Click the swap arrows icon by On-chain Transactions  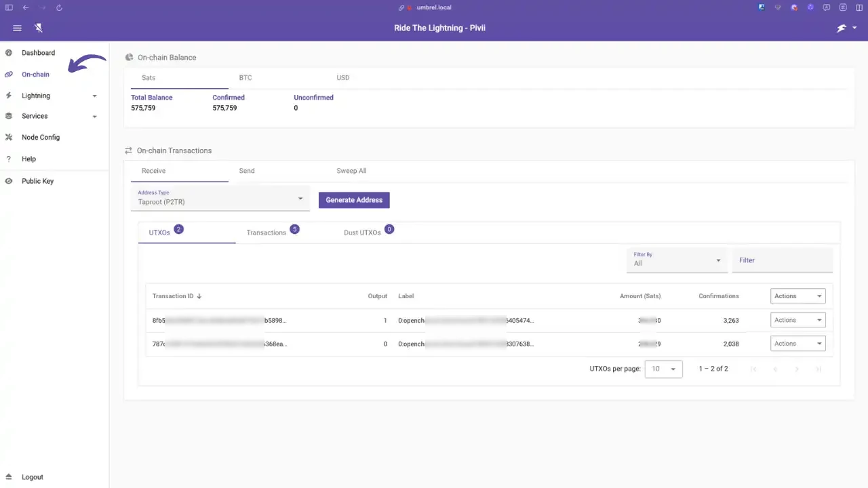coord(129,150)
